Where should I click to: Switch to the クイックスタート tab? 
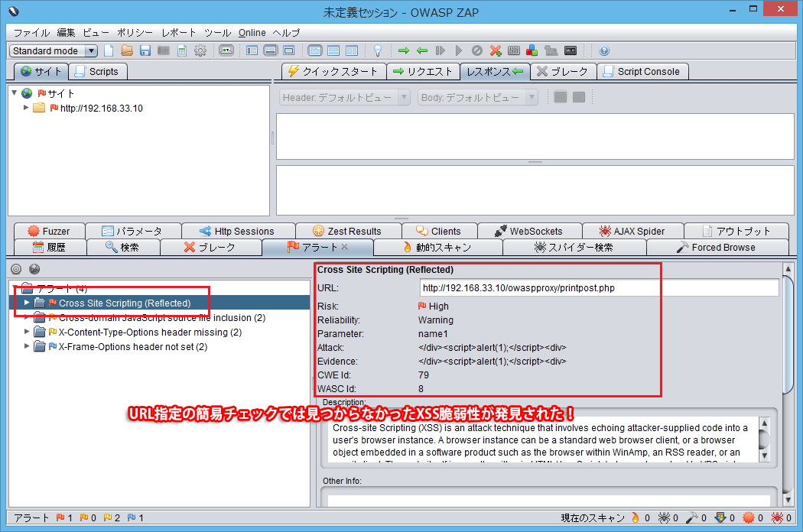(x=334, y=72)
